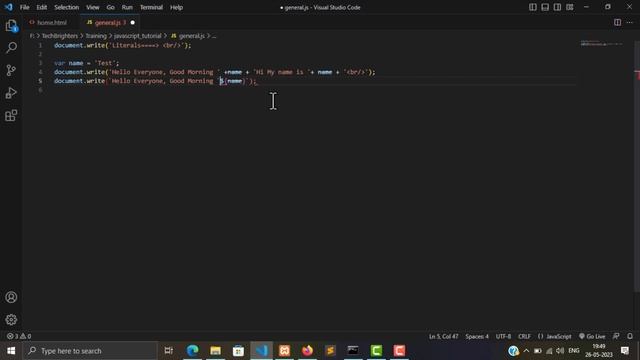Expand the javascript_tutorial breadcrumb
Viewport: 640px width, 360px height.
tap(138, 36)
